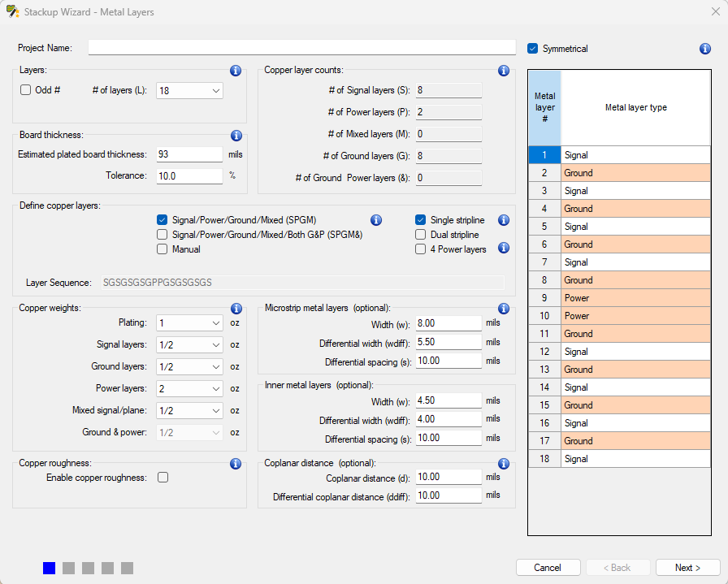Click the blue first wizard step indicator
The height and width of the screenshot is (584, 728).
50,568
